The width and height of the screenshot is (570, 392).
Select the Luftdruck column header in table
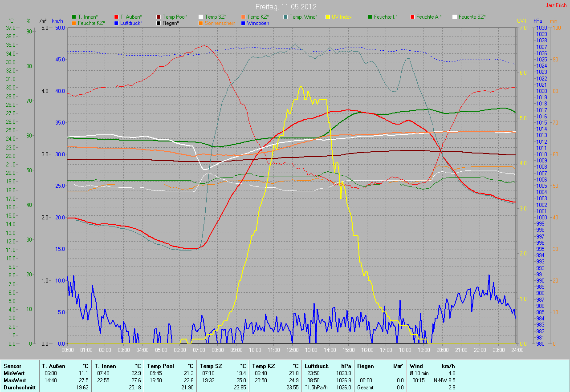point(317,366)
